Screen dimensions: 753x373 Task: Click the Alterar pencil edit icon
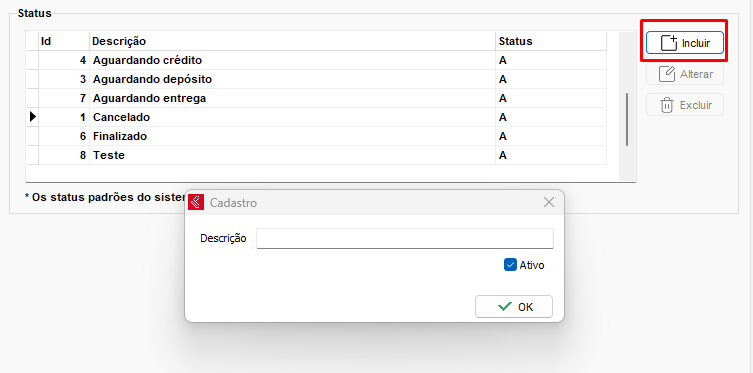tap(667, 74)
